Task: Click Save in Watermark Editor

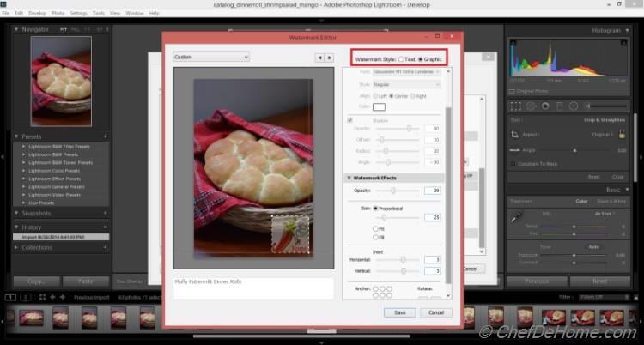Action: point(399,312)
